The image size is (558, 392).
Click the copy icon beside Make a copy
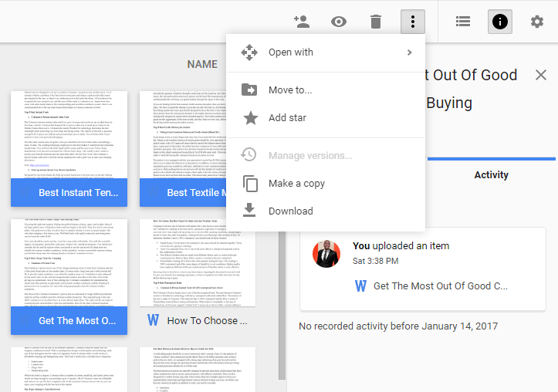[250, 184]
